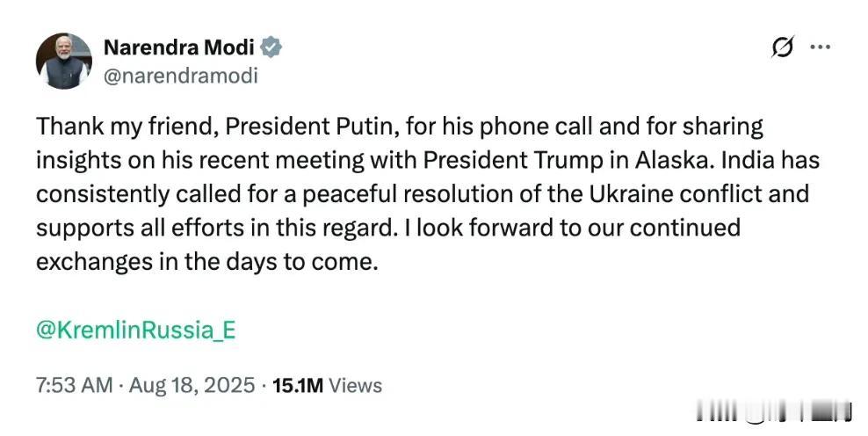
Task: Click "President Trump" in the tweet text
Action: pos(510,161)
